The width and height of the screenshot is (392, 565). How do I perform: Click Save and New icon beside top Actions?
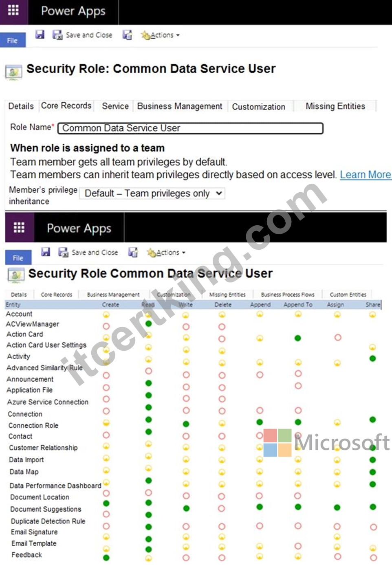pyautogui.click(x=127, y=35)
